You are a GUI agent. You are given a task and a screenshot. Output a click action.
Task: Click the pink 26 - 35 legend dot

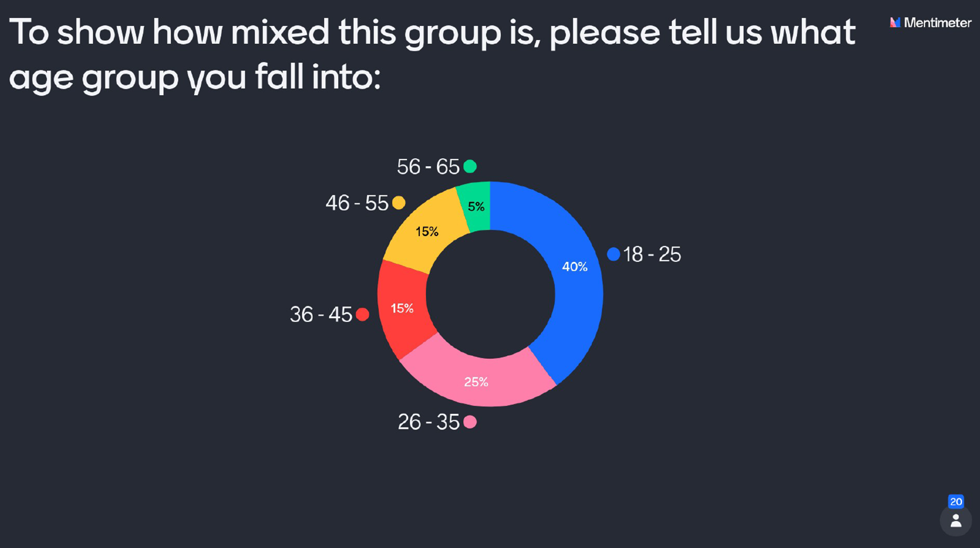[x=470, y=422]
